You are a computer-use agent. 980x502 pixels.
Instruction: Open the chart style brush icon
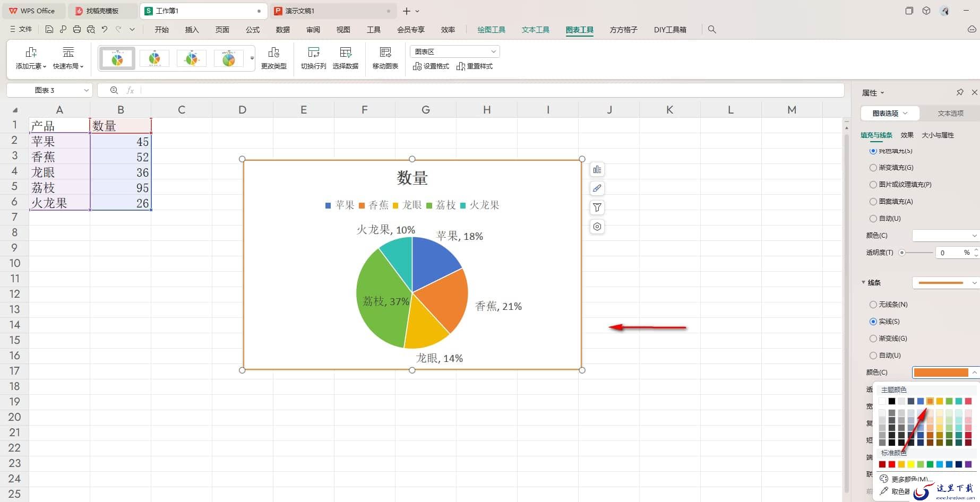[x=597, y=188]
